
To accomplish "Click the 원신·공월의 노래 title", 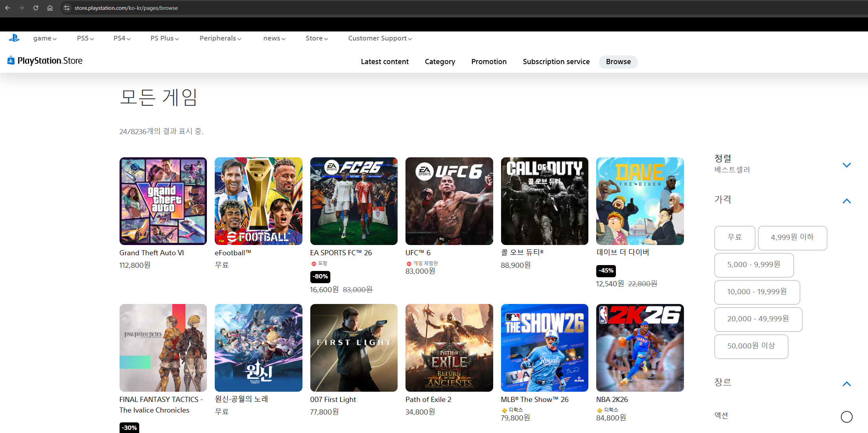I will pyautogui.click(x=241, y=399).
